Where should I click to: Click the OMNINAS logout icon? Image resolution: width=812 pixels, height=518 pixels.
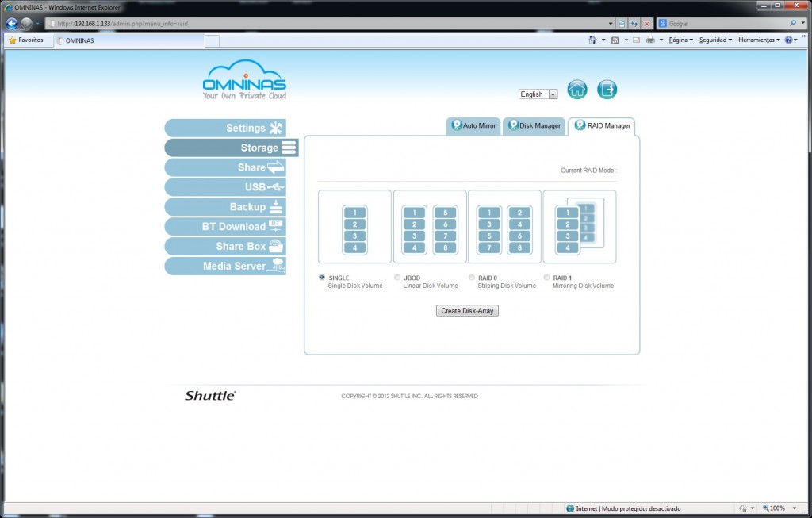(x=607, y=90)
